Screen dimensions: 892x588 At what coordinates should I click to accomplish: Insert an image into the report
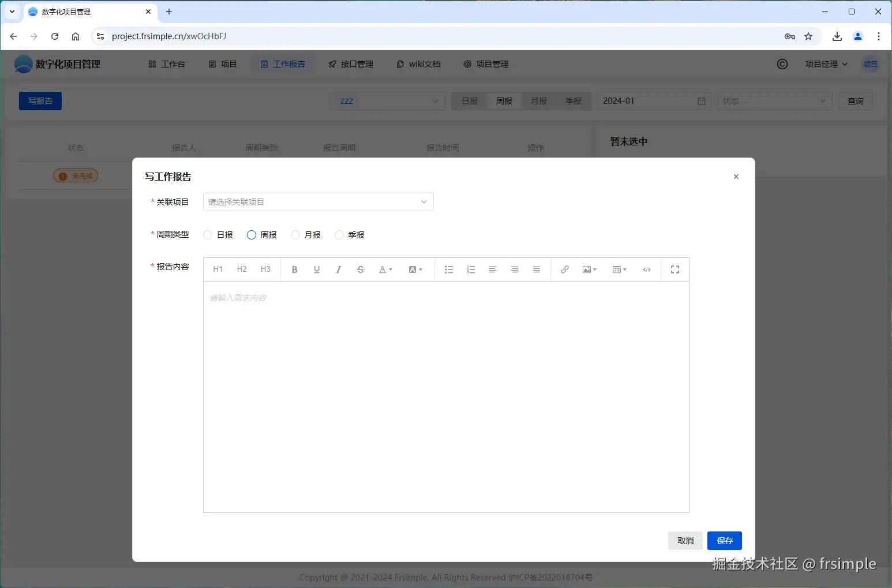click(586, 269)
